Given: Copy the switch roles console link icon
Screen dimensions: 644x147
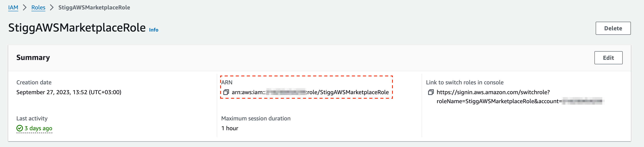Looking at the screenshot, I should (x=431, y=92).
